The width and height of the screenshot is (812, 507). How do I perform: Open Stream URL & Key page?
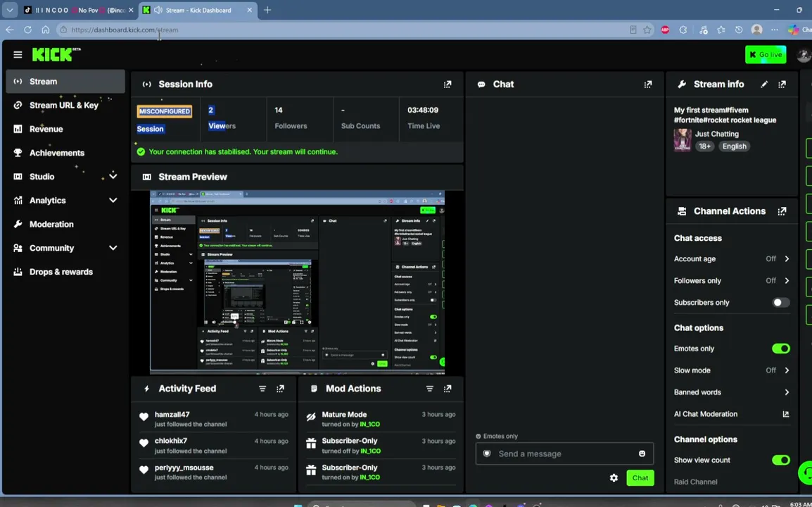[x=65, y=105]
